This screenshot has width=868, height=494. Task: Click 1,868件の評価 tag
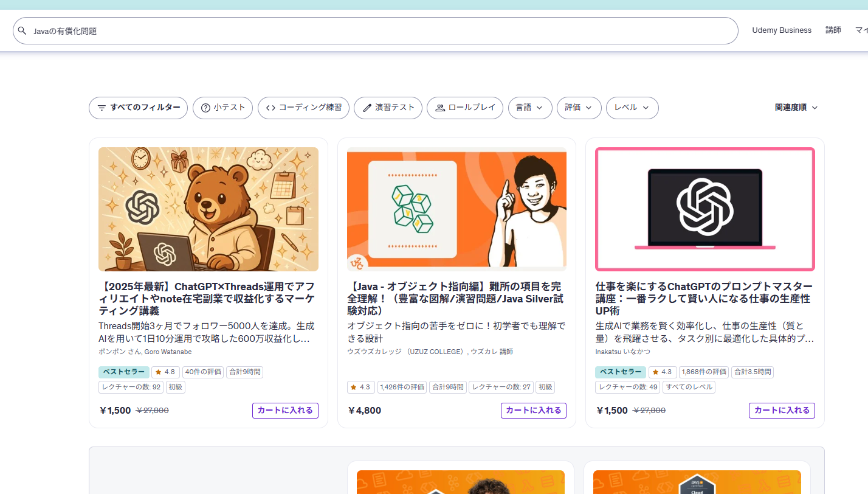pyautogui.click(x=704, y=372)
